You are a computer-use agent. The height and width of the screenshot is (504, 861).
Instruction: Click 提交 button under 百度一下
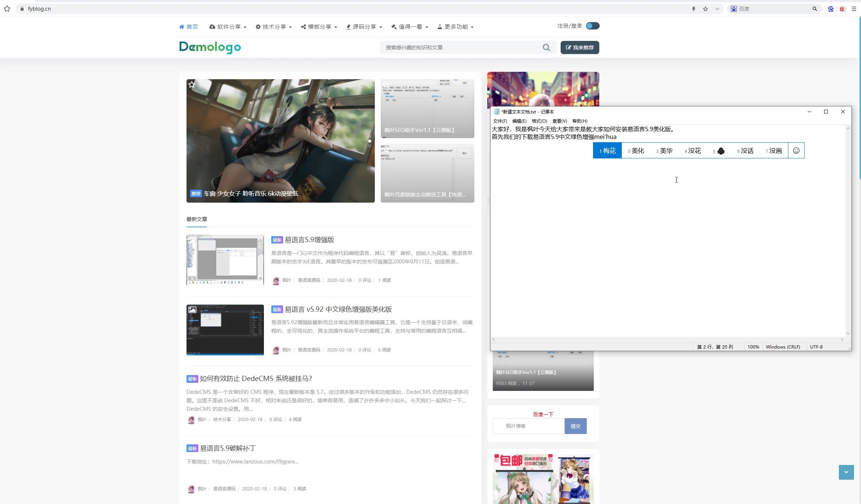coord(575,426)
